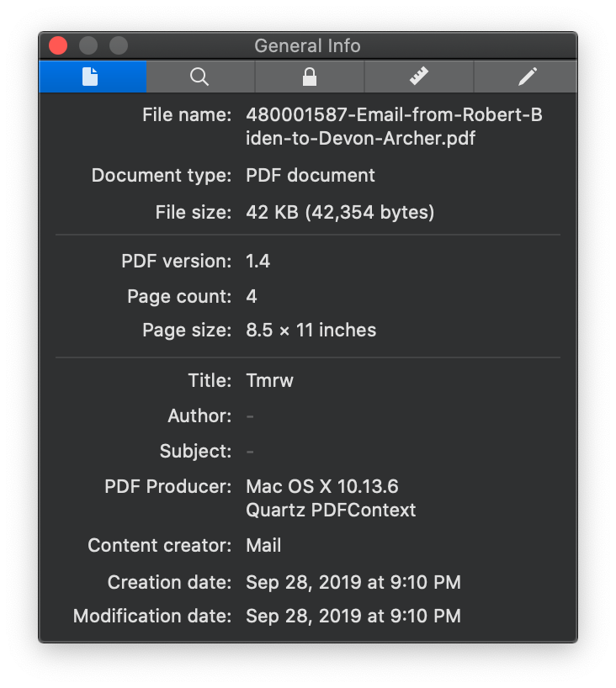Click the page size 8.5 × 11 inches
The image size is (616, 688).
[311, 330]
